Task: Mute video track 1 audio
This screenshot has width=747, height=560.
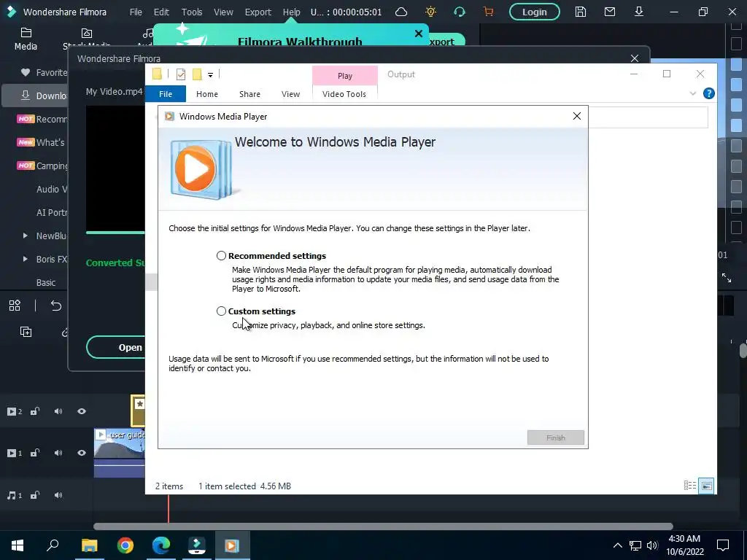Action: click(x=58, y=453)
